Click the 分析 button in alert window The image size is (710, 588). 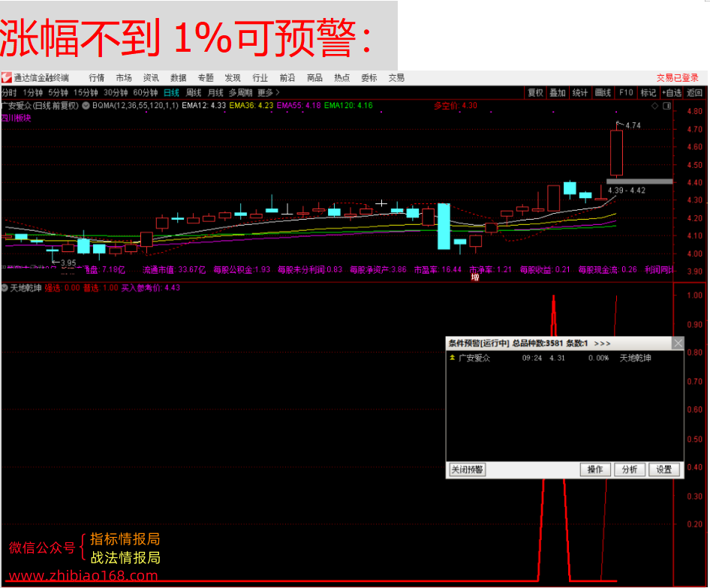coord(630,469)
